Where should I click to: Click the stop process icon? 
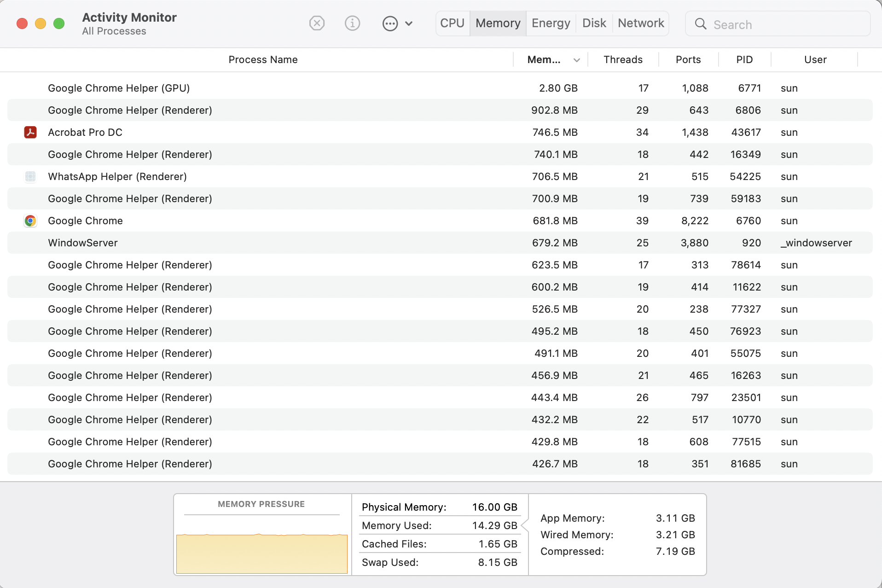(x=317, y=23)
